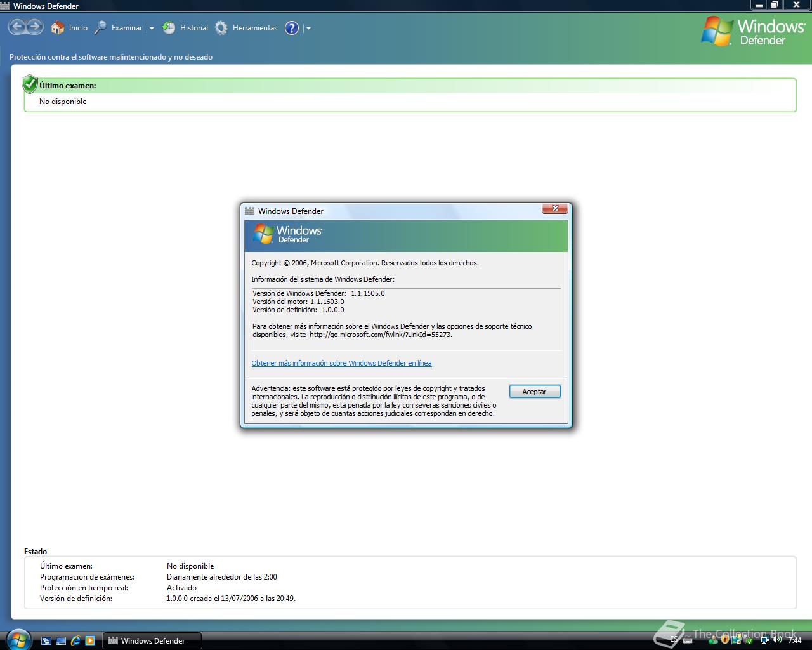Click the '1.0.0.0 creada el 13/07/2006' value
This screenshot has height=650, width=812.
(x=231, y=599)
